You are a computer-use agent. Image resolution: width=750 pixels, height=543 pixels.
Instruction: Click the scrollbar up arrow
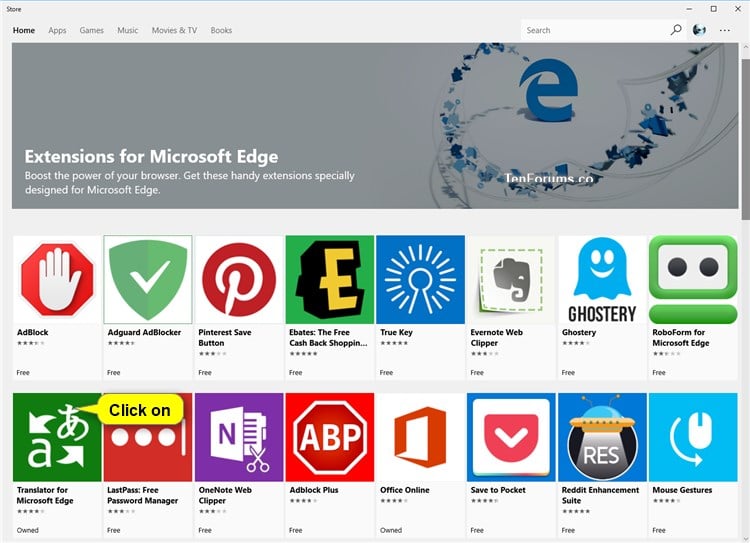click(746, 48)
